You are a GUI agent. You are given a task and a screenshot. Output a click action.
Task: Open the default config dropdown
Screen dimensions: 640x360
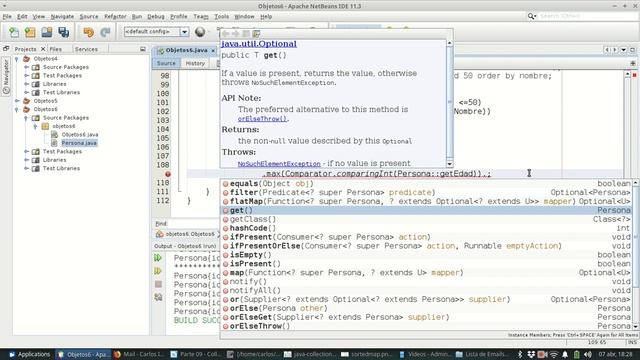tap(184, 31)
